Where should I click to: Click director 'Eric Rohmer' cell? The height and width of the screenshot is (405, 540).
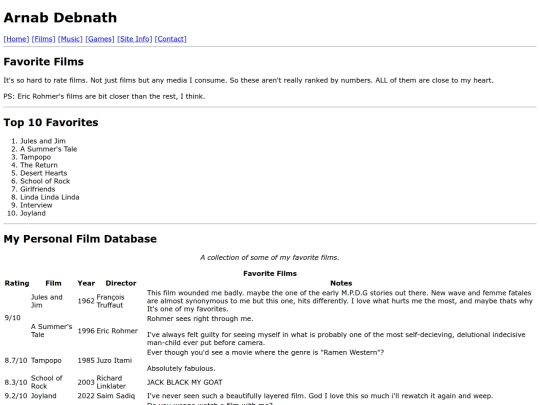[117, 331]
